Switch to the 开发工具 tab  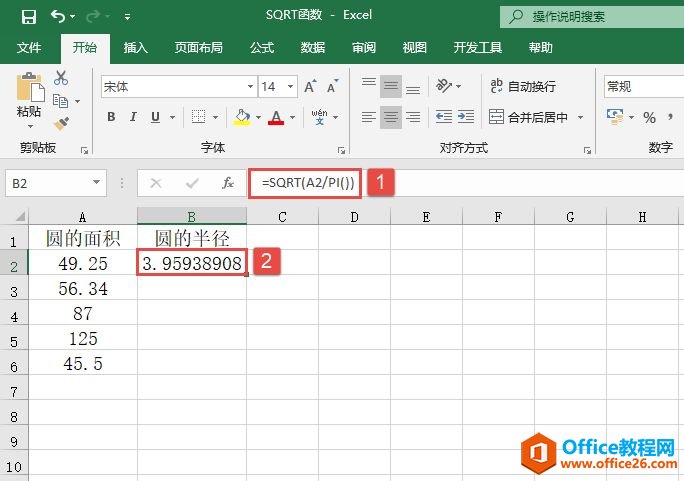coord(477,48)
